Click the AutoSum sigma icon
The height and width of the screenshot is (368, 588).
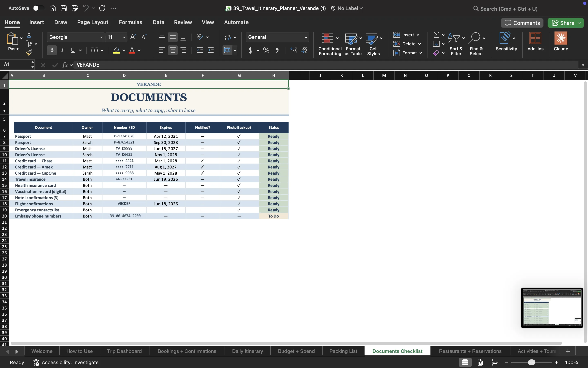(x=436, y=35)
